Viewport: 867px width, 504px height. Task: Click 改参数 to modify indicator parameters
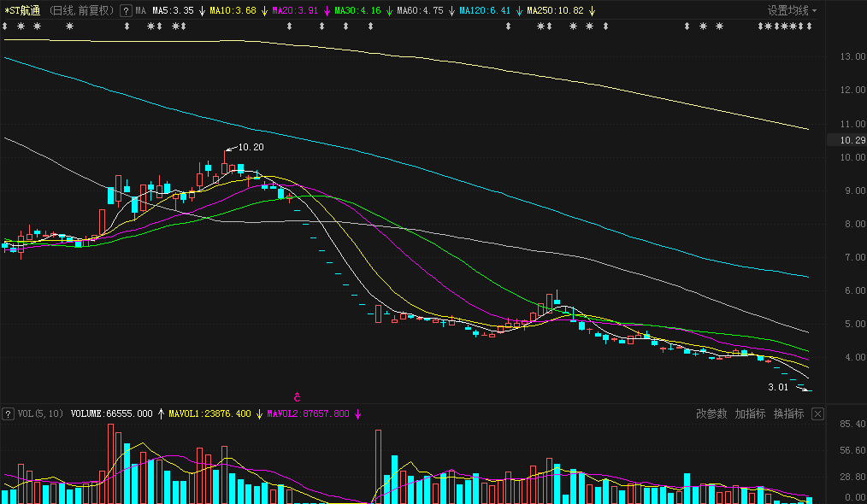point(711,414)
